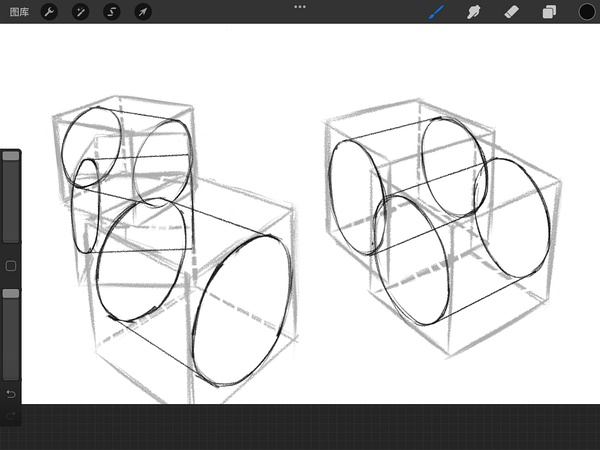Open the Gallery (图库)

pos(16,12)
